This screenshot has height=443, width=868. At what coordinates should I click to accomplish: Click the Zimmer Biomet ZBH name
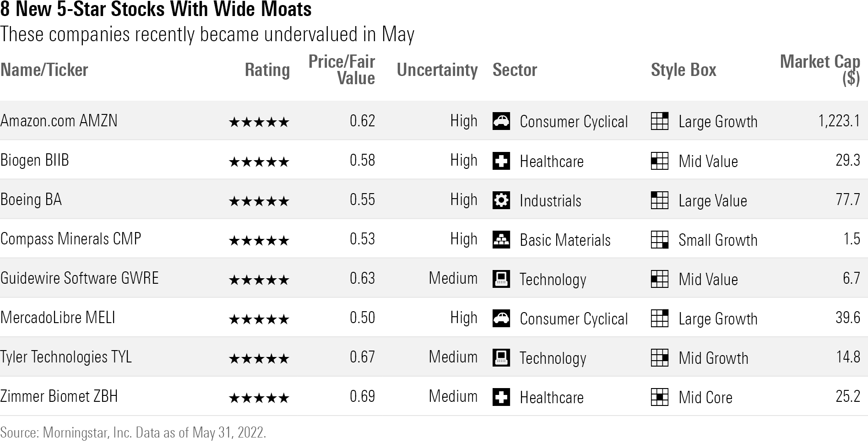[59, 396]
